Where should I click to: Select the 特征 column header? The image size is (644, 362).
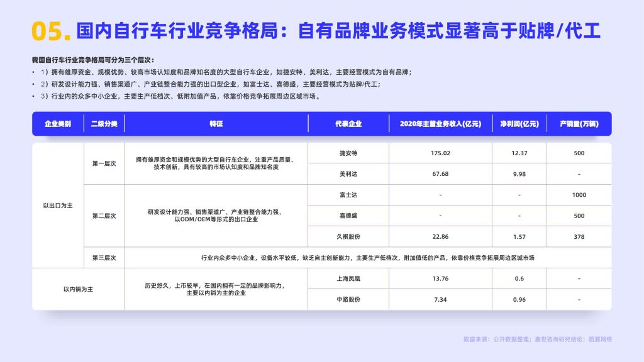tap(216, 124)
